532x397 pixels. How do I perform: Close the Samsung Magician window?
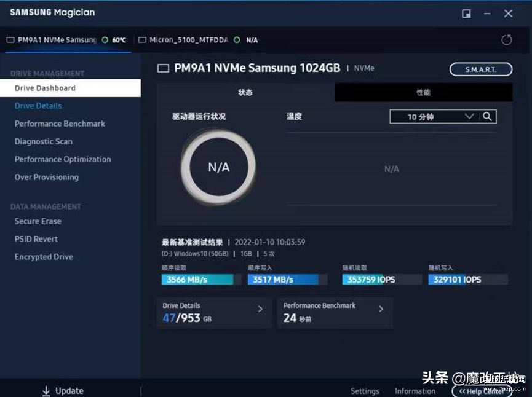508,14
